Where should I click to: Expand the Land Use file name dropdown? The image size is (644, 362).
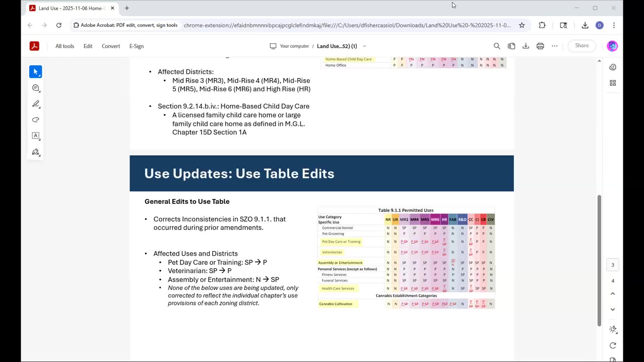point(364,46)
